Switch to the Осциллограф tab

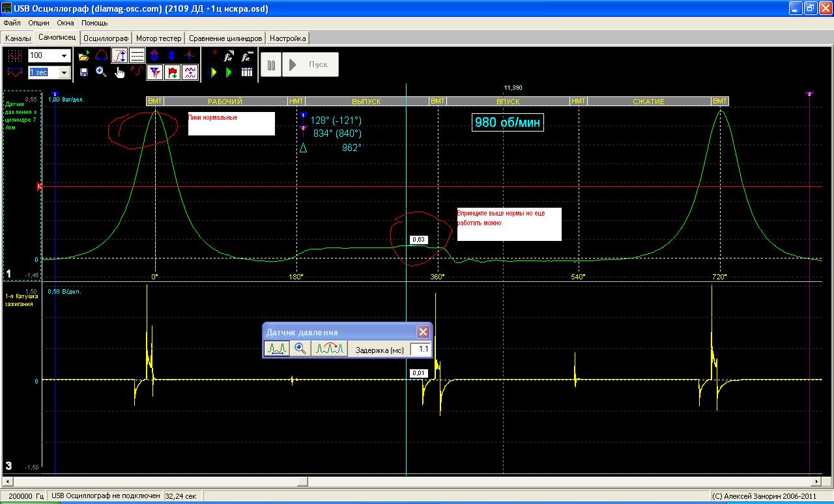107,38
